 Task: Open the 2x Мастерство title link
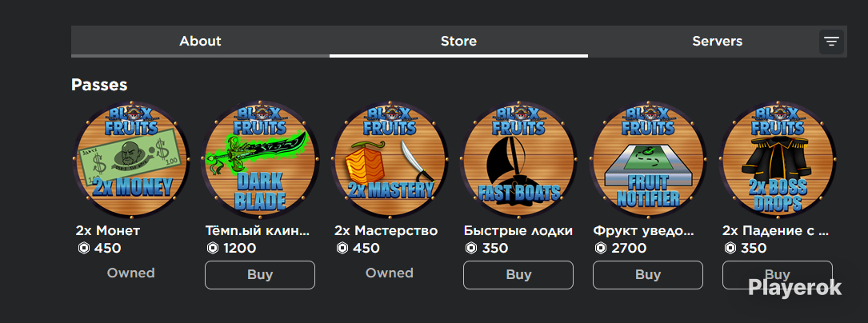pos(386,230)
